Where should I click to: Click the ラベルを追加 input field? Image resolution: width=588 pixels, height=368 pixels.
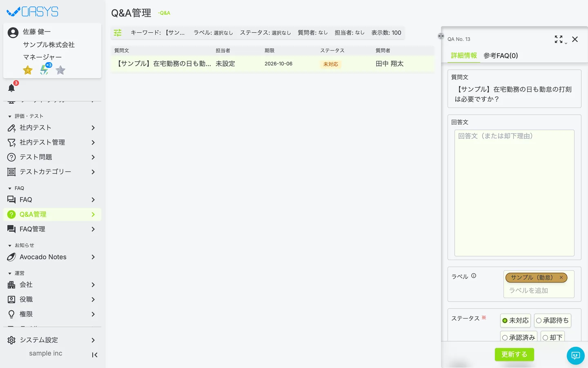pos(538,291)
